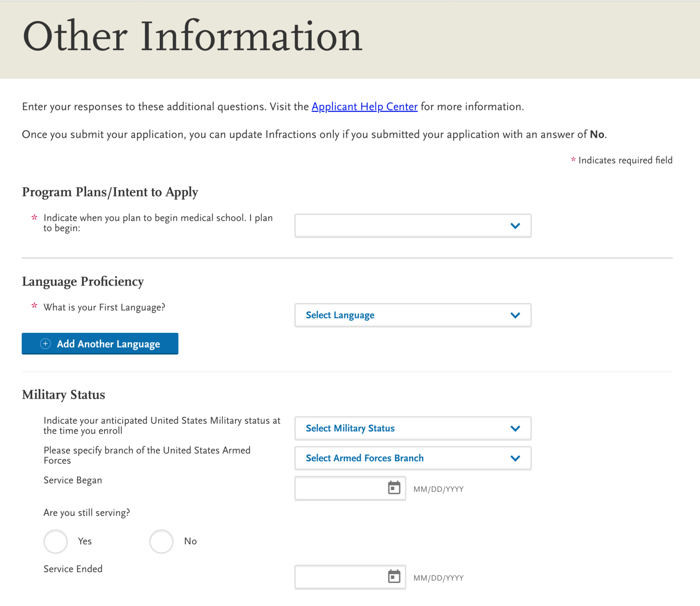Click the chevron on Select Military Status
700x606 pixels.
[x=515, y=428]
